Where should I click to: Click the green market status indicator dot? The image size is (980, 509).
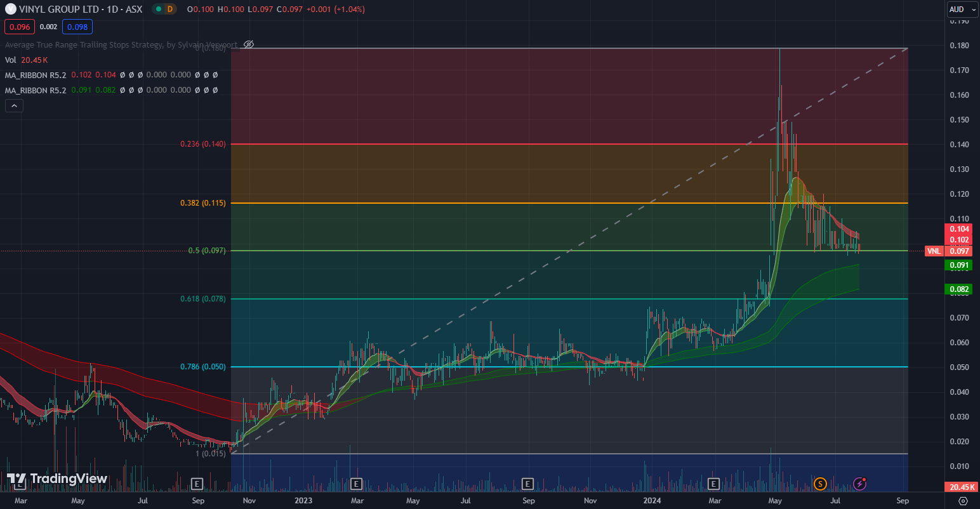158,9
